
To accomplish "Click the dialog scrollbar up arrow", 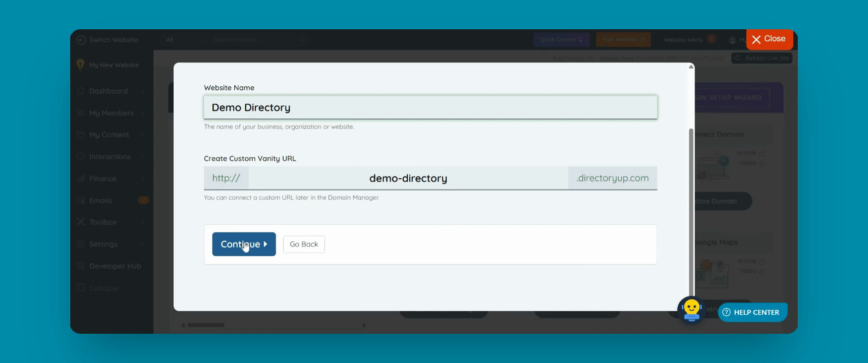I will click(691, 67).
